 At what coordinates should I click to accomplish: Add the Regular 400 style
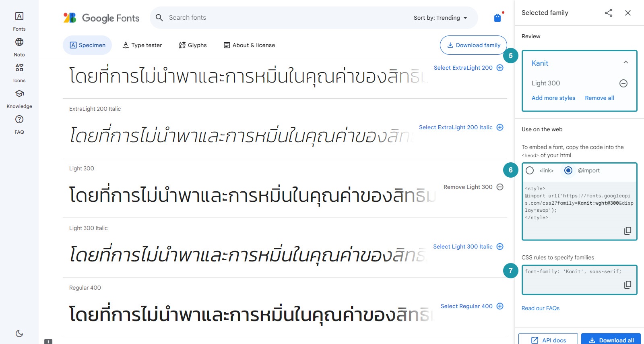pos(472,306)
